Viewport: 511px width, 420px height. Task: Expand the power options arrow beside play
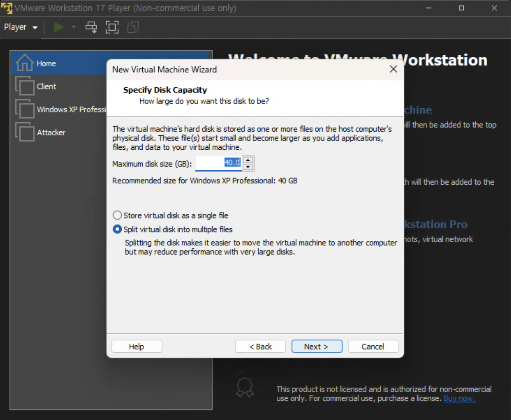(73, 27)
